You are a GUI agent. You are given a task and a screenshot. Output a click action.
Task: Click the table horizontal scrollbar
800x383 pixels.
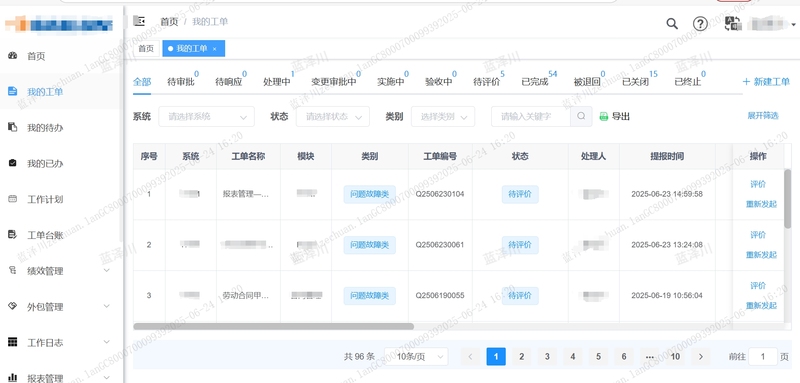point(273,326)
